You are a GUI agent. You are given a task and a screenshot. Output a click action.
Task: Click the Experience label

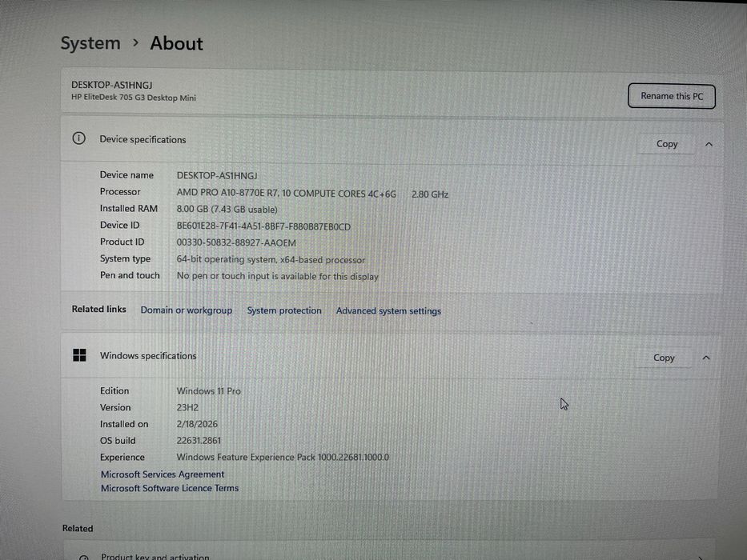122,457
